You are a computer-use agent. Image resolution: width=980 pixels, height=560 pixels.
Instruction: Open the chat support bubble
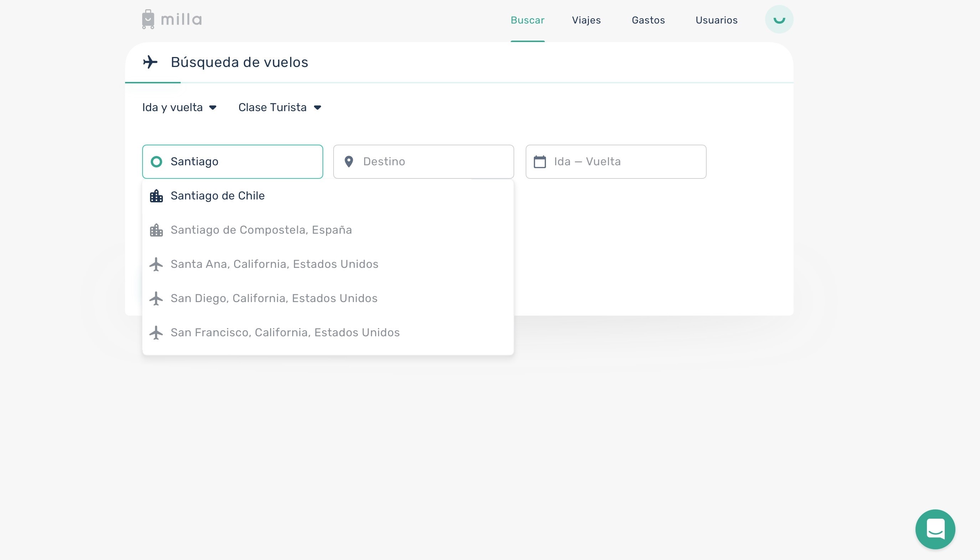935,529
